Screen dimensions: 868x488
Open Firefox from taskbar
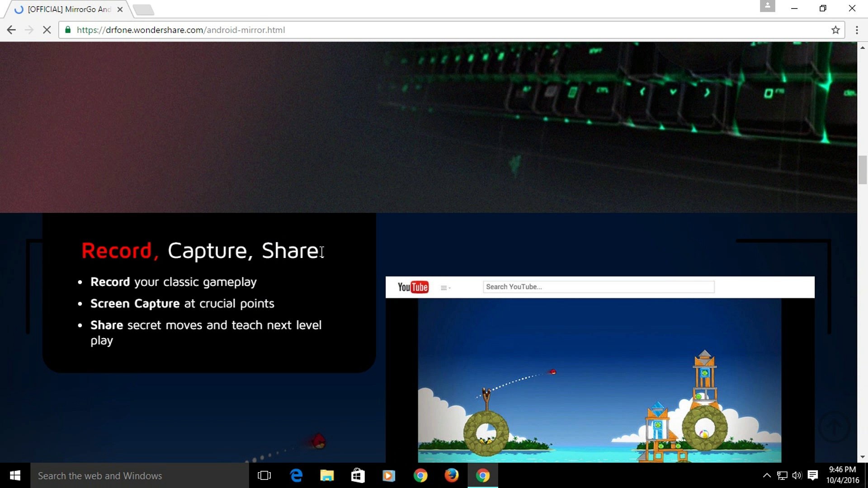point(451,475)
